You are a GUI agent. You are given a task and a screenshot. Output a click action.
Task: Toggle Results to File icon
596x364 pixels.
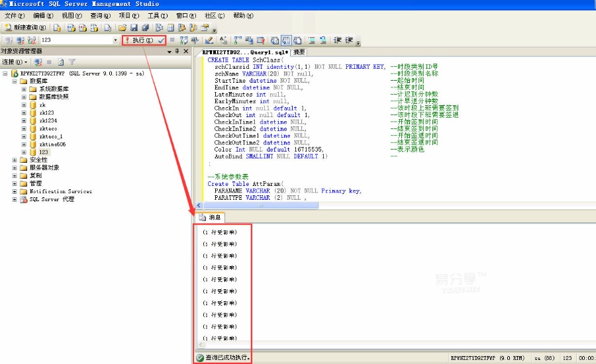(x=297, y=40)
